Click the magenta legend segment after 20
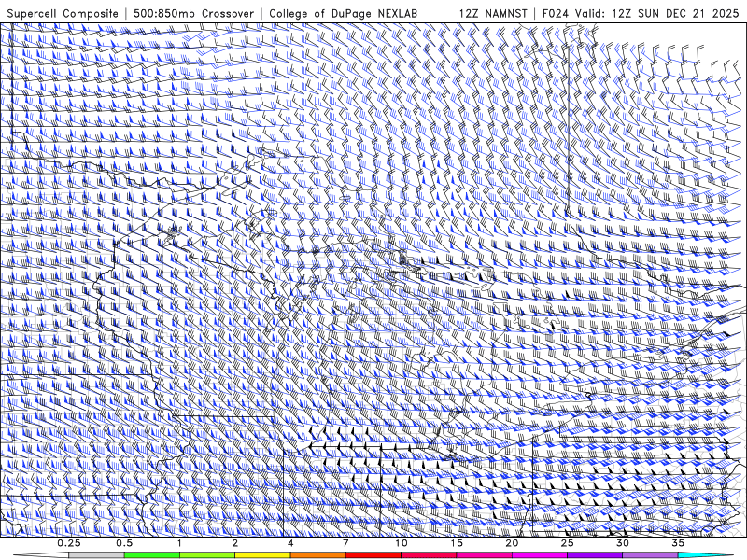 (x=540, y=555)
